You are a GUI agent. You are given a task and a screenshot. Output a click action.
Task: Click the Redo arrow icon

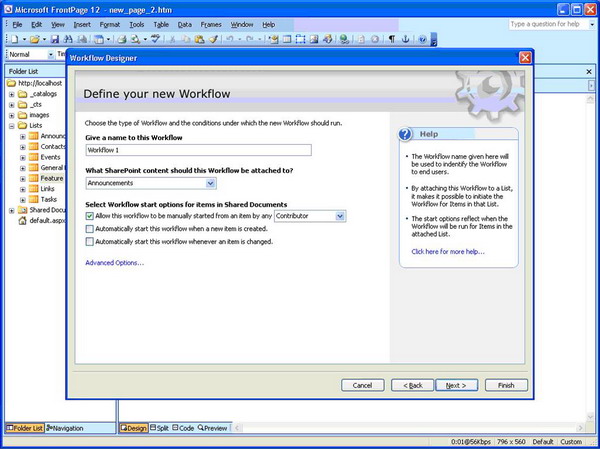[249, 39]
